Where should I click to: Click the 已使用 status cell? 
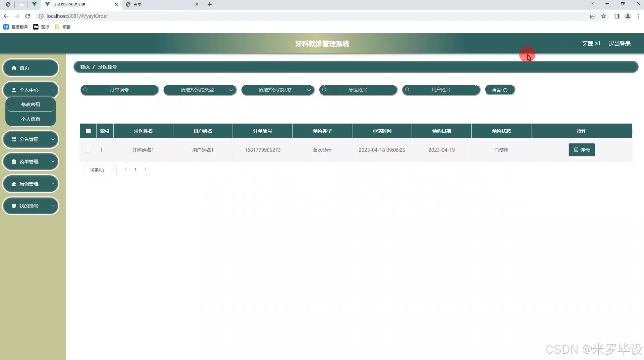pyautogui.click(x=501, y=150)
